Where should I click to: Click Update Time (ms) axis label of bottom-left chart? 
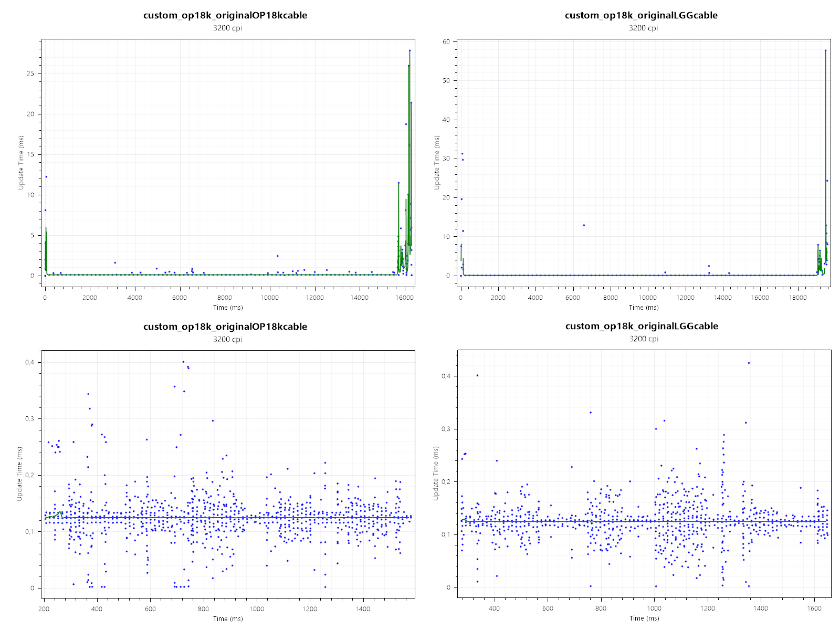(x=20, y=474)
